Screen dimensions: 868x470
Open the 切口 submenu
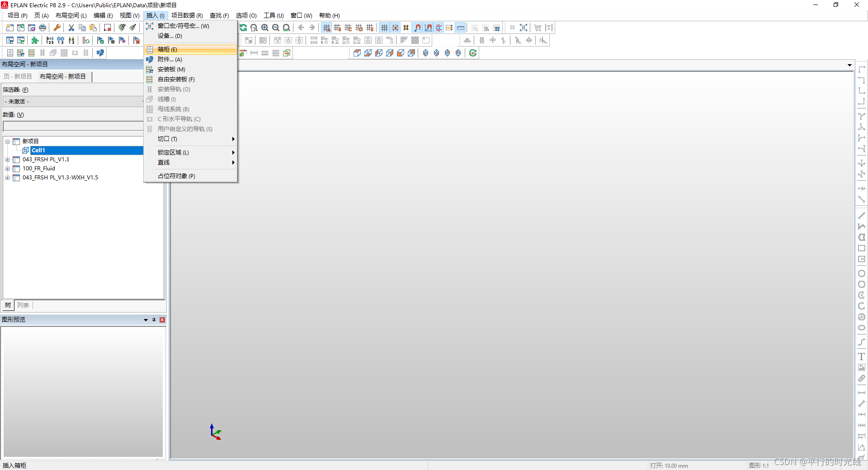point(191,139)
